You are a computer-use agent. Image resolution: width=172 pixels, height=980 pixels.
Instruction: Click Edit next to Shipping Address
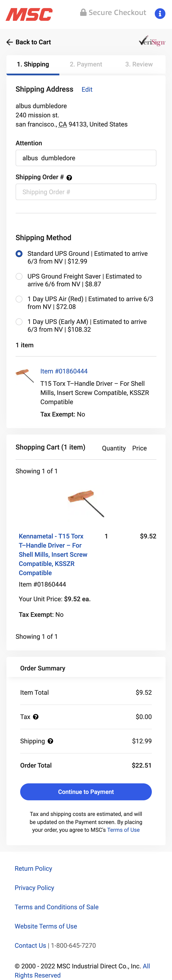[87, 89]
